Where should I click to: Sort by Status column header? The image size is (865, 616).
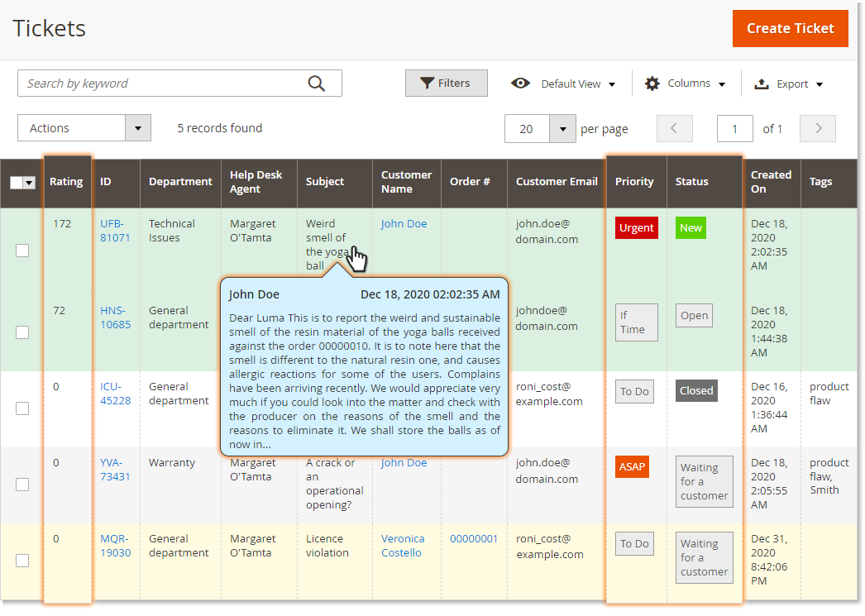pyautogui.click(x=704, y=182)
